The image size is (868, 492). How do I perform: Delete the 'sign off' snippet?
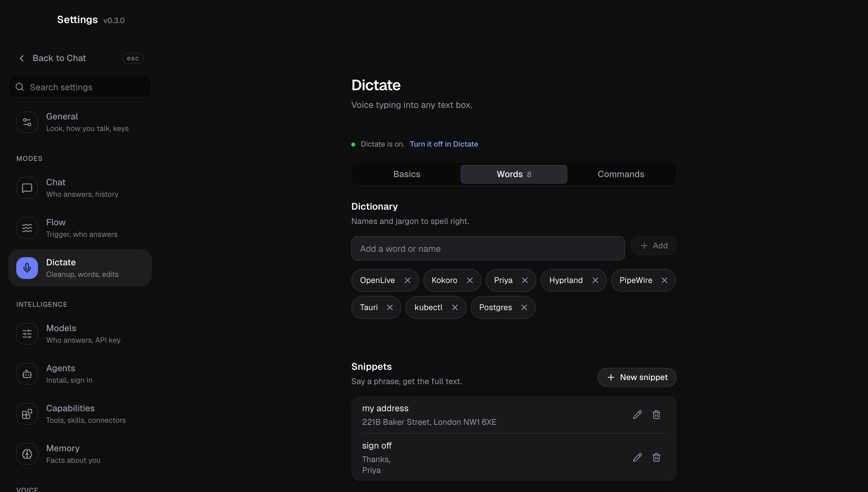coord(656,457)
